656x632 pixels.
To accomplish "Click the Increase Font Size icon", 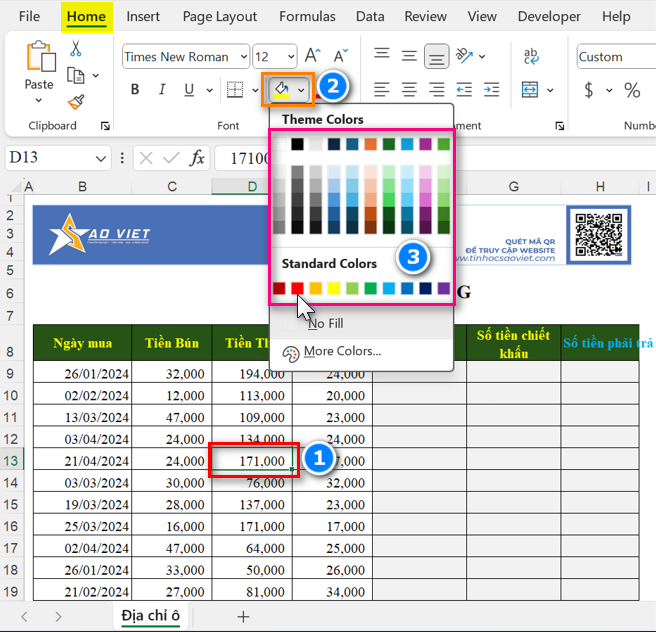I will click(x=313, y=56).
